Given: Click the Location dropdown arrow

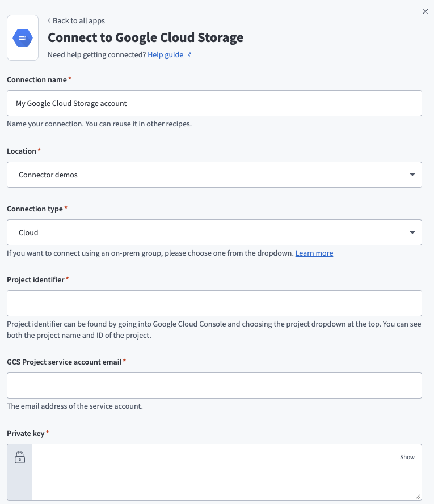Looking at the screenshot, I should [412, 175].
